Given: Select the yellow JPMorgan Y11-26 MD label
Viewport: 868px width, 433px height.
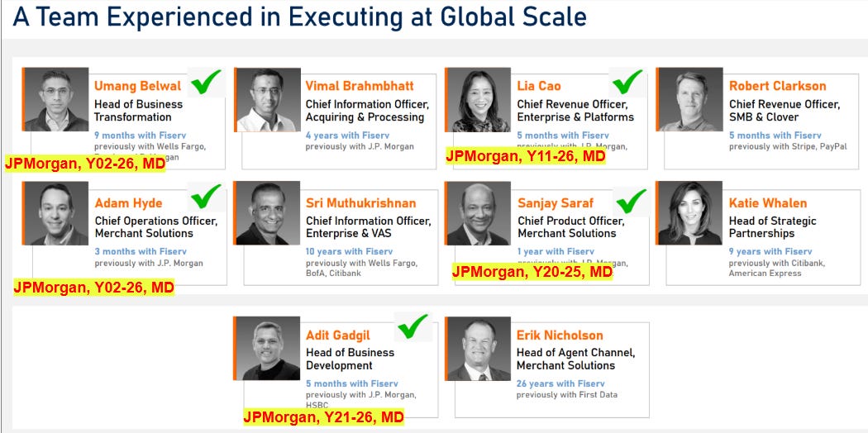Looking at the screenshot, I should pos(525,156).
